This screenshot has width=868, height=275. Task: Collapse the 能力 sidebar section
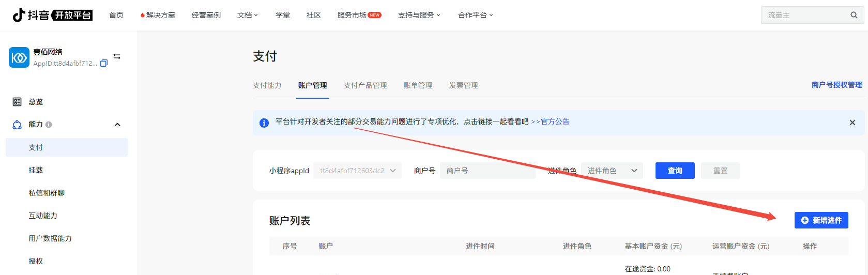117,125
